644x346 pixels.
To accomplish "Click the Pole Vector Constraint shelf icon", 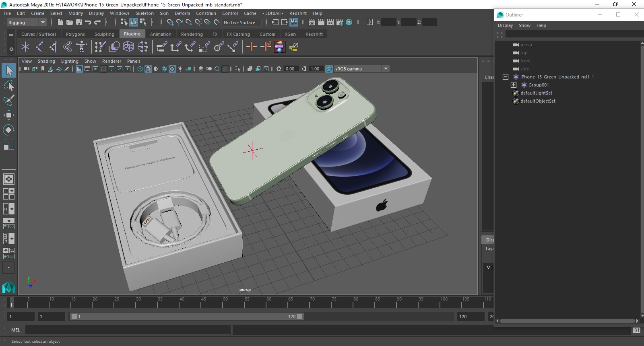I will [x=233, y=47].
